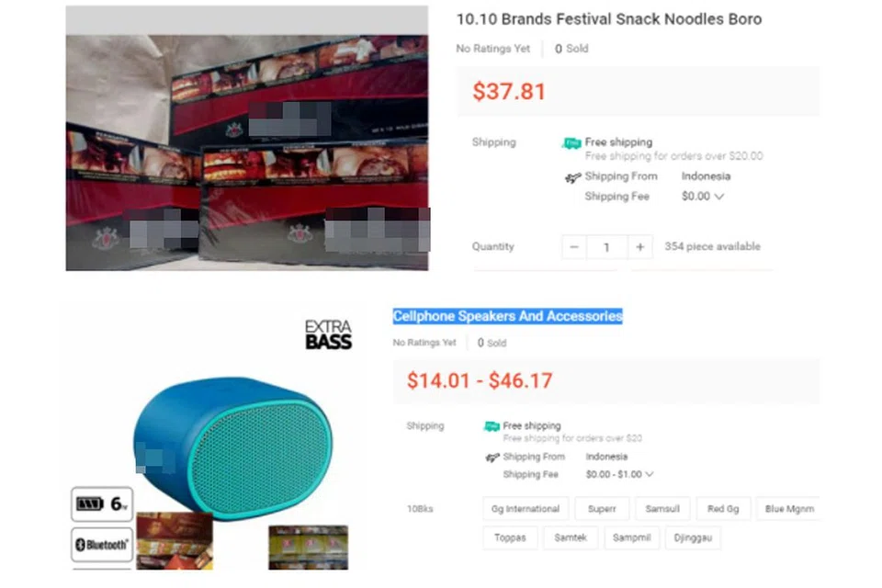Click the Bluetooth badge icon
882x588 pixels.
click(102, 545)
